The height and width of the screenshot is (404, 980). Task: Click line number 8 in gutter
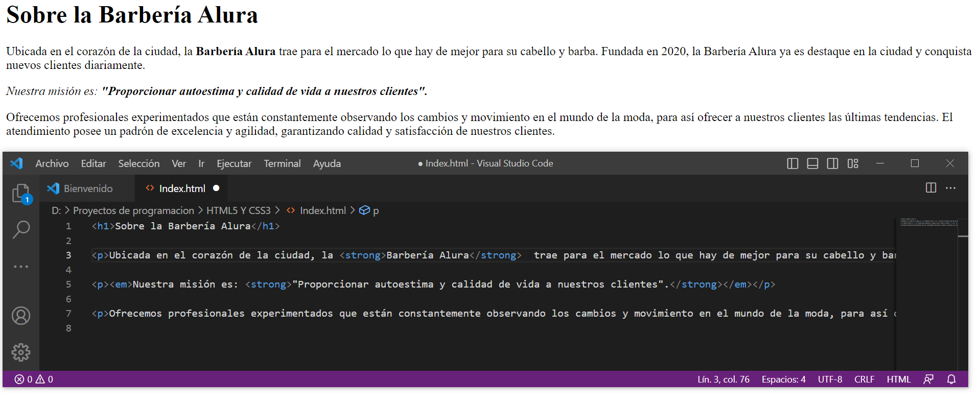(68, 328)
